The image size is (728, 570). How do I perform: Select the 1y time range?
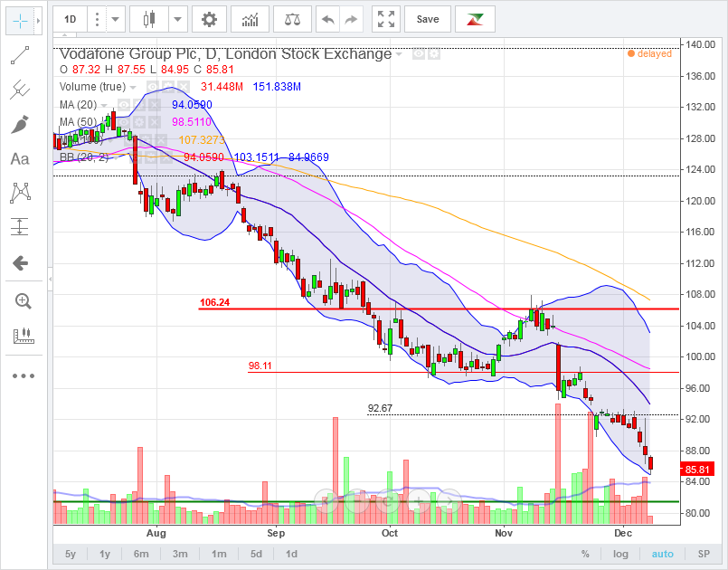[105, 554]
